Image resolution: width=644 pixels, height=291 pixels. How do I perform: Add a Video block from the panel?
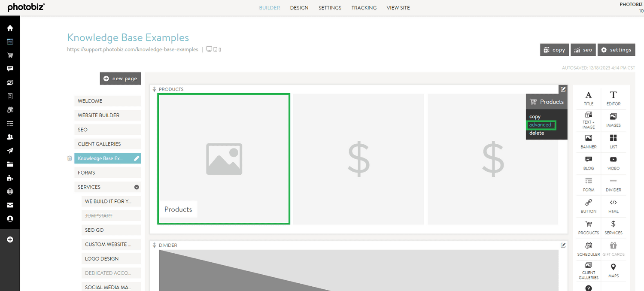[x=613, y=163]
